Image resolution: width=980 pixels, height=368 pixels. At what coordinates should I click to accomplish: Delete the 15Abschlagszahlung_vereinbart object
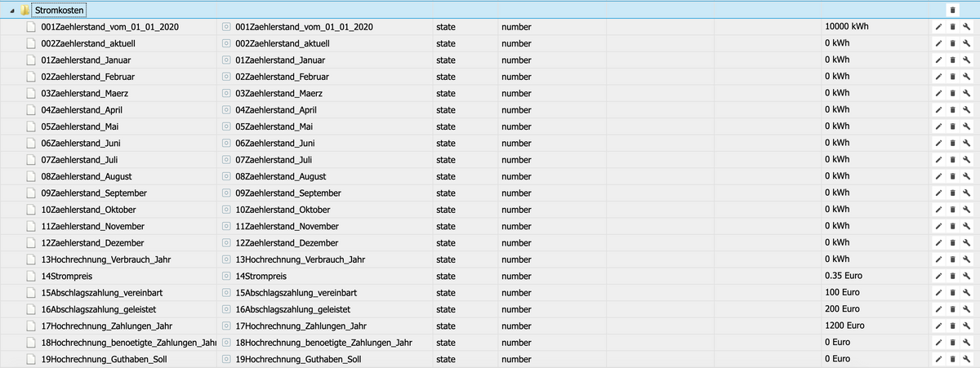[x=952, y=292]
